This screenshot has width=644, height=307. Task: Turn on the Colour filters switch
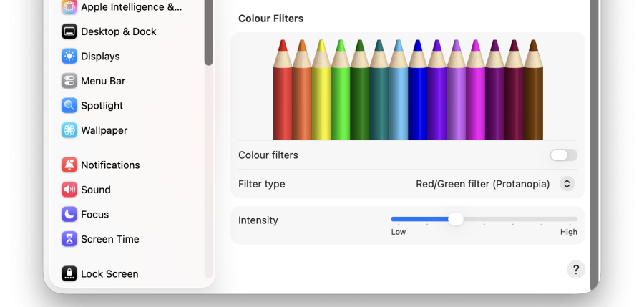pos(564,155)
